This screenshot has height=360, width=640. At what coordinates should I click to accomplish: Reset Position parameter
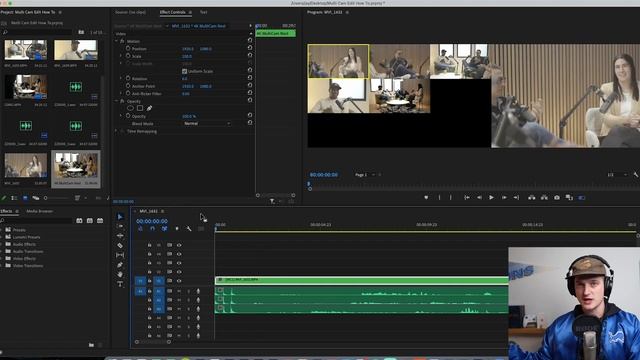(250, 48)
